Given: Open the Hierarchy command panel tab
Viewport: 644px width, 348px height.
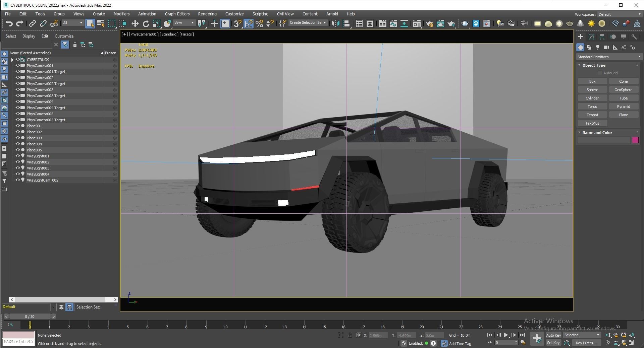Looking at the screenshot, I should click(x=602, y=37).
